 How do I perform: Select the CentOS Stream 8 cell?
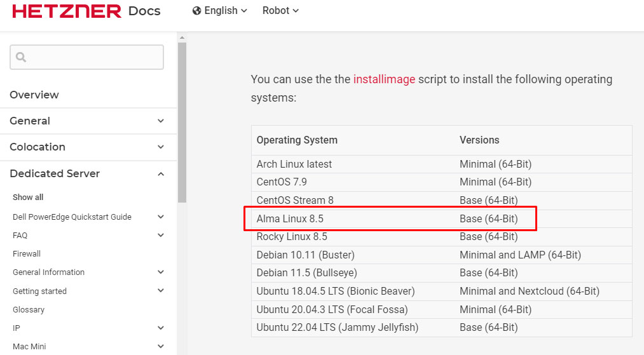pos(295,200)
